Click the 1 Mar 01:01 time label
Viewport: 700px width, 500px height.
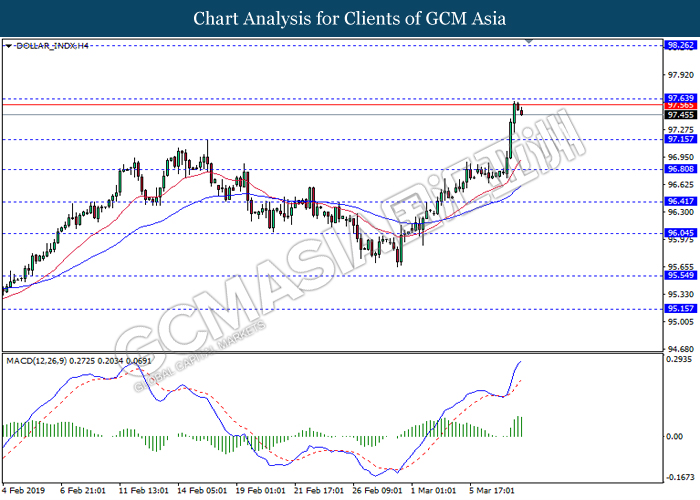[x=433, y=490]
